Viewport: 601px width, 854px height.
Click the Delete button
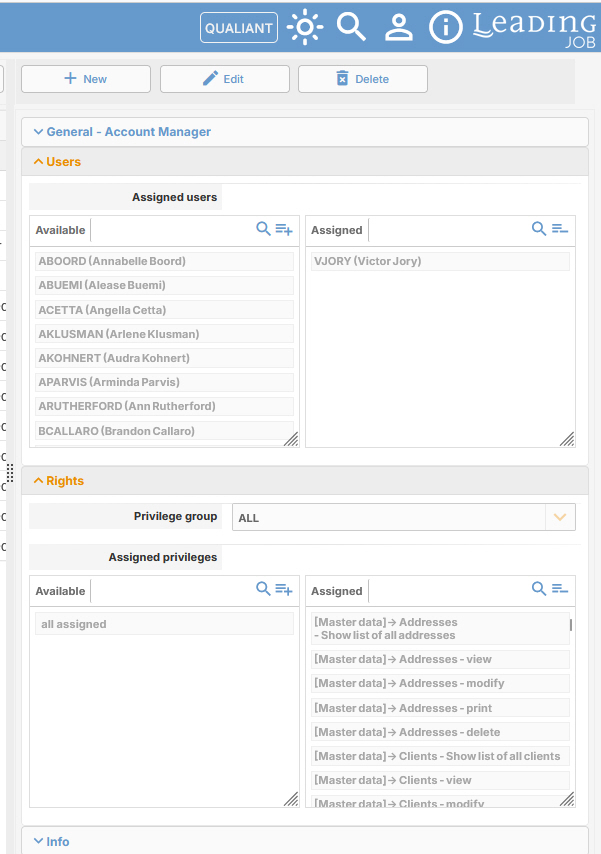[x=363, y=79]
